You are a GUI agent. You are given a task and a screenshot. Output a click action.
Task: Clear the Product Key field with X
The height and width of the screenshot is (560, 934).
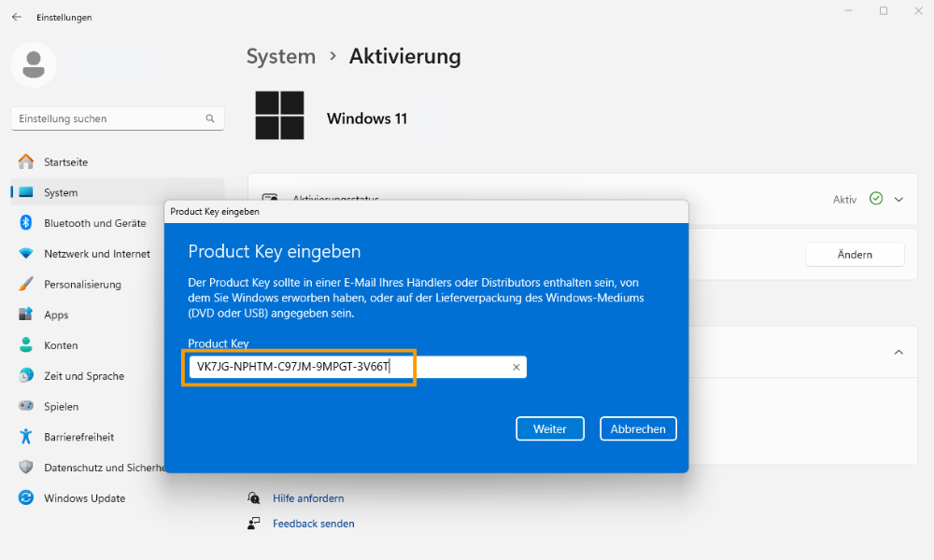click(x=517, y=367)
